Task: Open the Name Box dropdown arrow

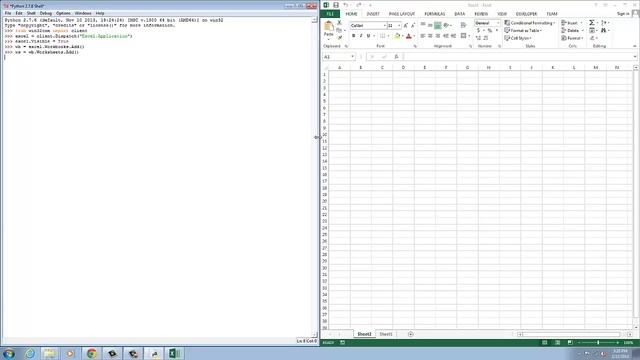Action: pyautogui.click(x=353, y=57)
